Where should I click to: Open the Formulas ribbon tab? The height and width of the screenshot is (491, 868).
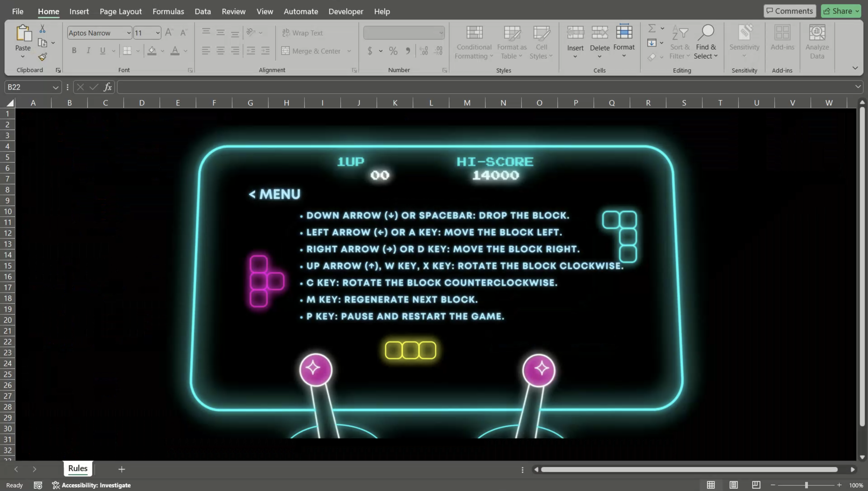pyautogui.click(x=168, y=11)
